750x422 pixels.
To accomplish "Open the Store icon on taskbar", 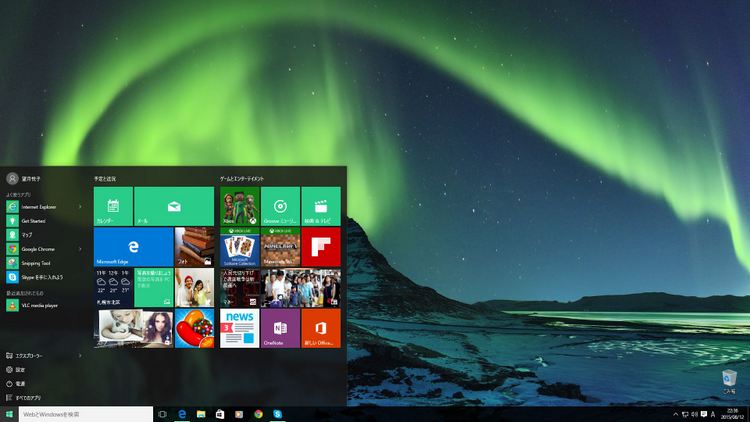I will (220, 414).
